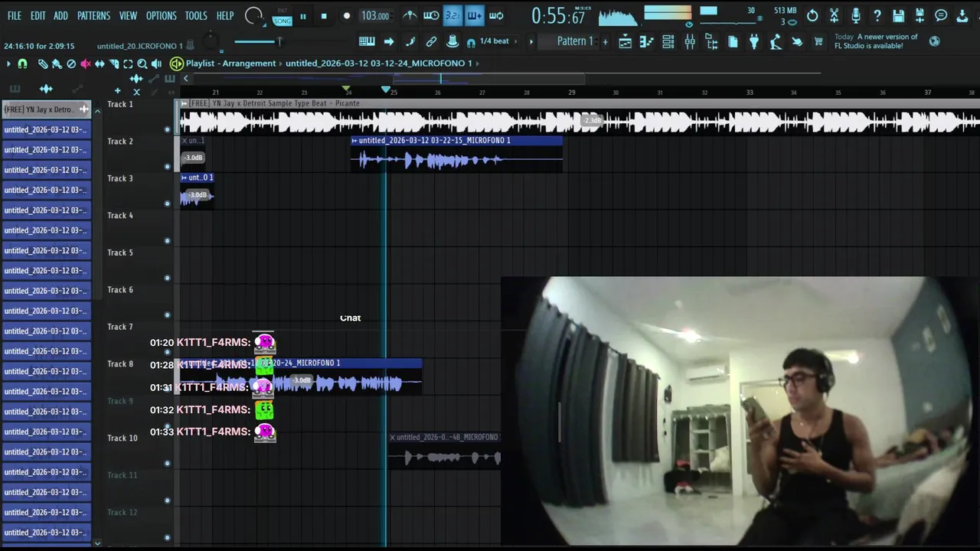Select the Zoom magnifier tool

click(x=142, y=64)
